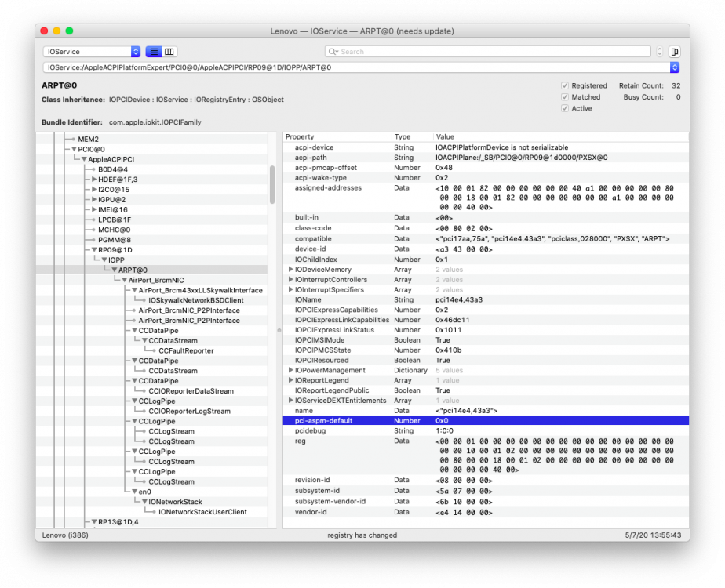Open the IOService path dropdown arrow
Viewport: 725px width, 588px height.
[675, 67]
